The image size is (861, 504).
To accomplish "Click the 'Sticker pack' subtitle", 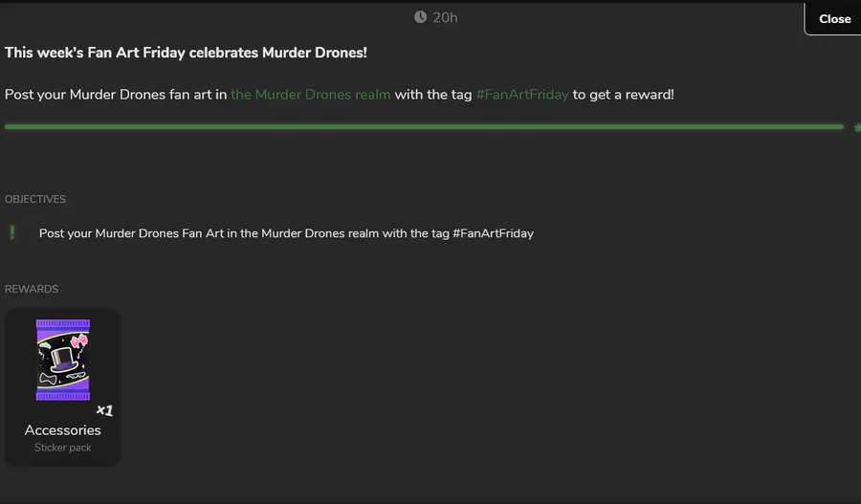I will click(x=62, y=448).
